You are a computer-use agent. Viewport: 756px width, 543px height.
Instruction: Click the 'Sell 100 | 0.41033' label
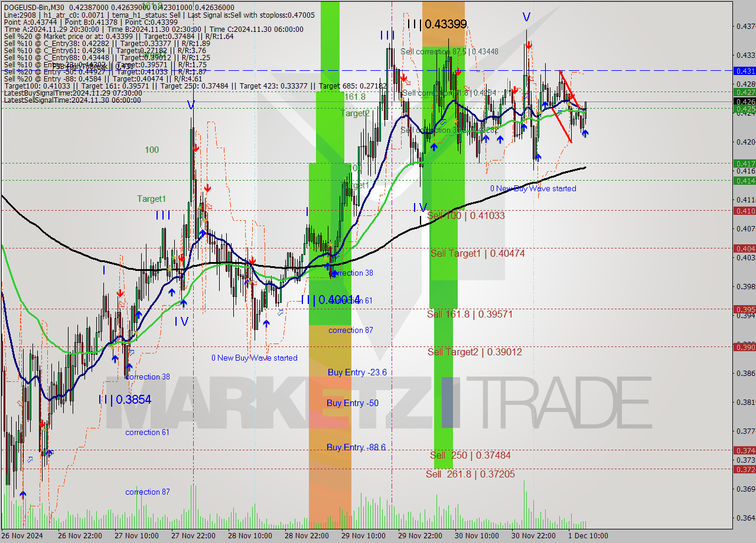coord(466,216)
